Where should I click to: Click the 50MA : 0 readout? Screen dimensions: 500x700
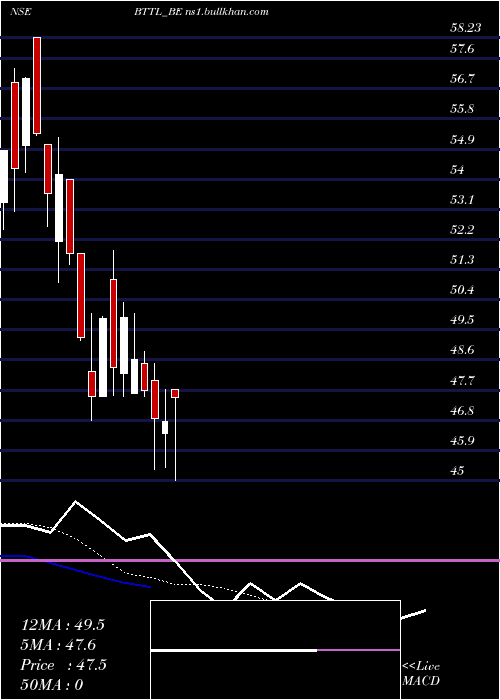(52, 685)
